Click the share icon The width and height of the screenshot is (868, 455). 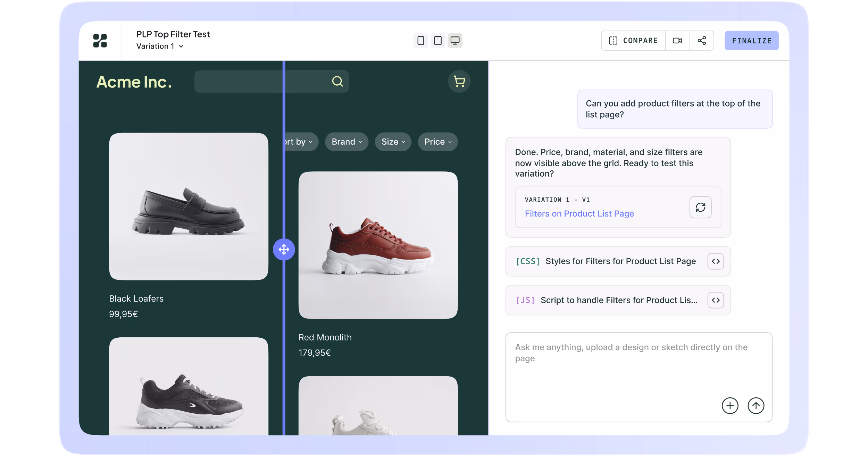click(702, 41)
